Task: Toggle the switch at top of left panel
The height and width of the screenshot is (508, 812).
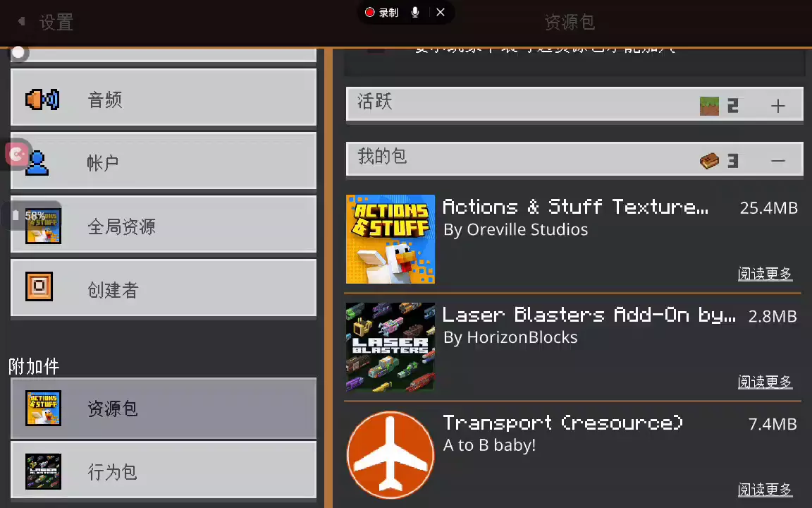Action: [18, 52]
